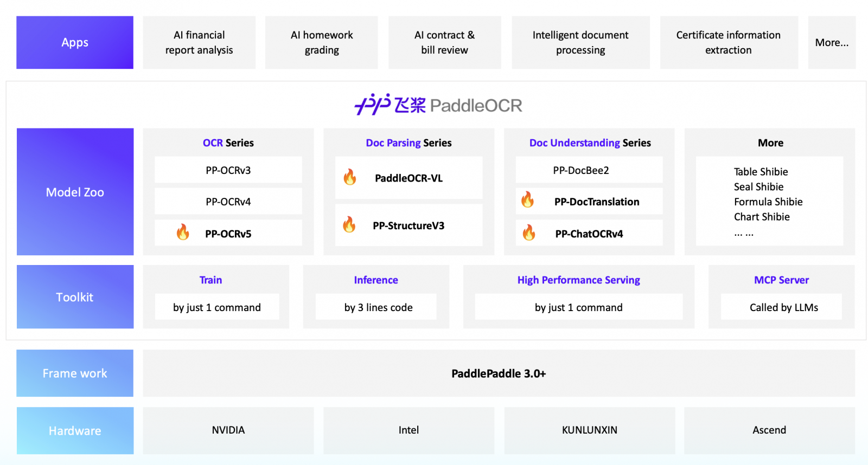
Task: Select the Model Zoo layer block
Action: click(x=75, y=192)
